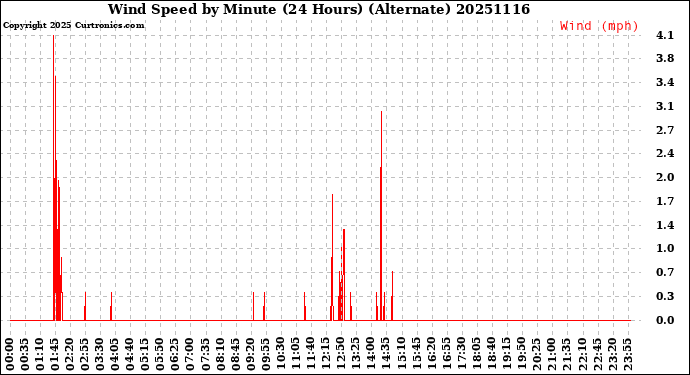690x375 pixels.
Task: Click the 08:45 time axis label
Action: coord(235,355)
